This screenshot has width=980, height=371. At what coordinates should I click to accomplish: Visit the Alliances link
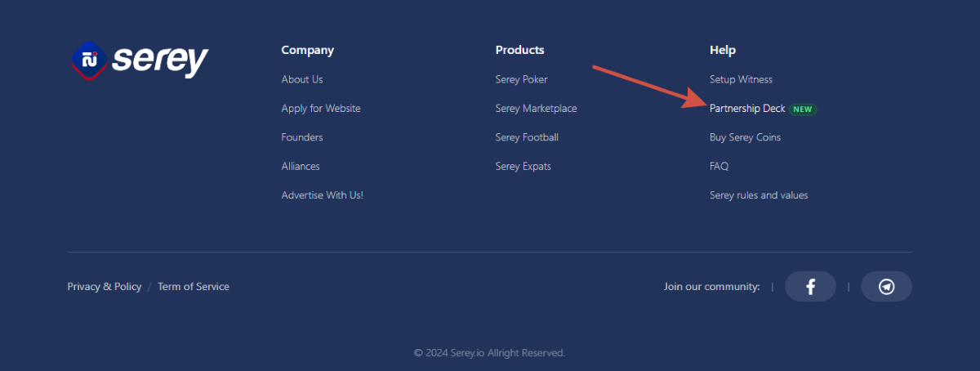pyautogui.click(x=301, y=166)
